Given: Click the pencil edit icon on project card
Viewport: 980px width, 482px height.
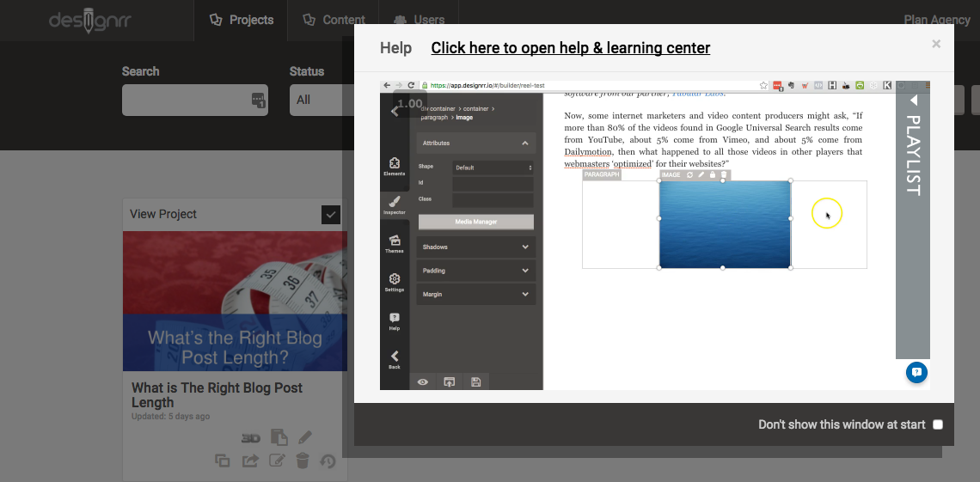Looking at the screenshot, I should 305,437.
